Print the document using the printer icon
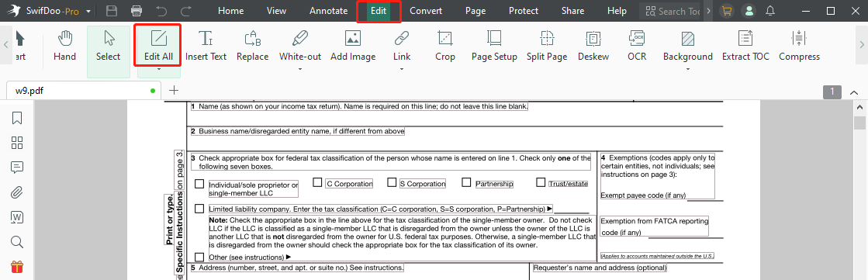The width and height of the screenshot is (868, 280). pos(137,11)
